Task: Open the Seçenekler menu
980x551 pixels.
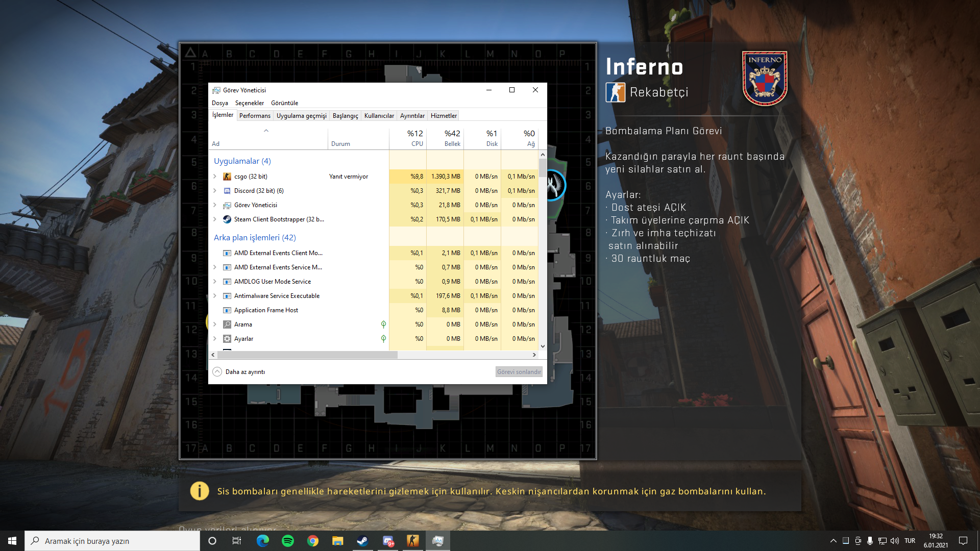Action: click(x=250, y=103)
